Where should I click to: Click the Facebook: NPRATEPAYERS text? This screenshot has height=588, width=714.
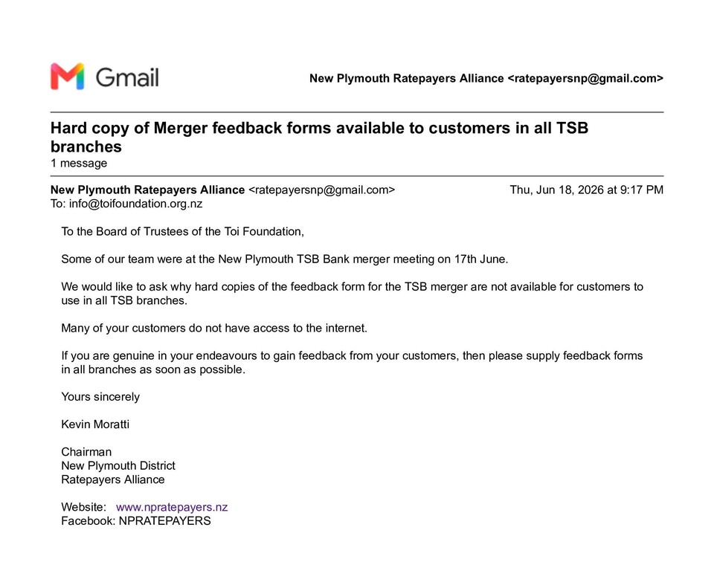[x=136, y=520]
